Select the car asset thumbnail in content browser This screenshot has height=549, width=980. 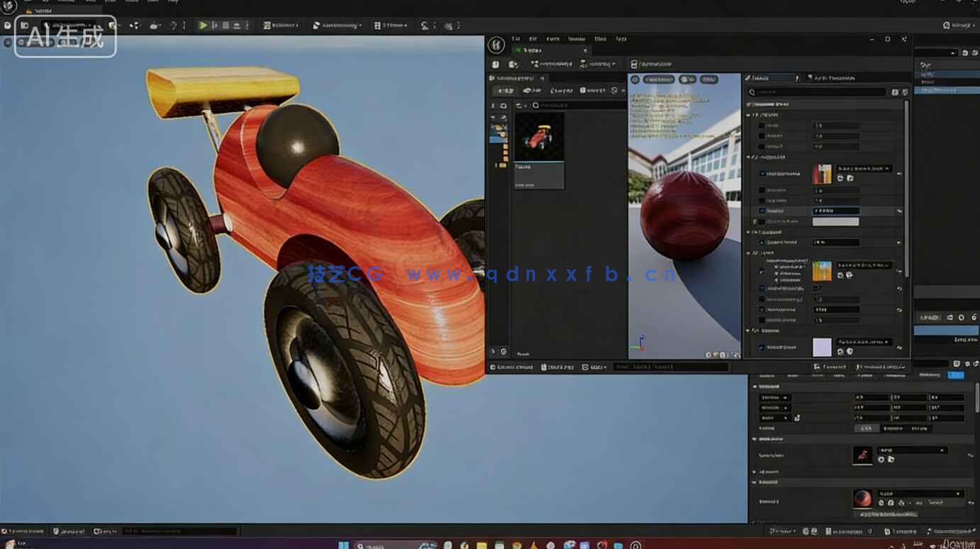point(539,138)
